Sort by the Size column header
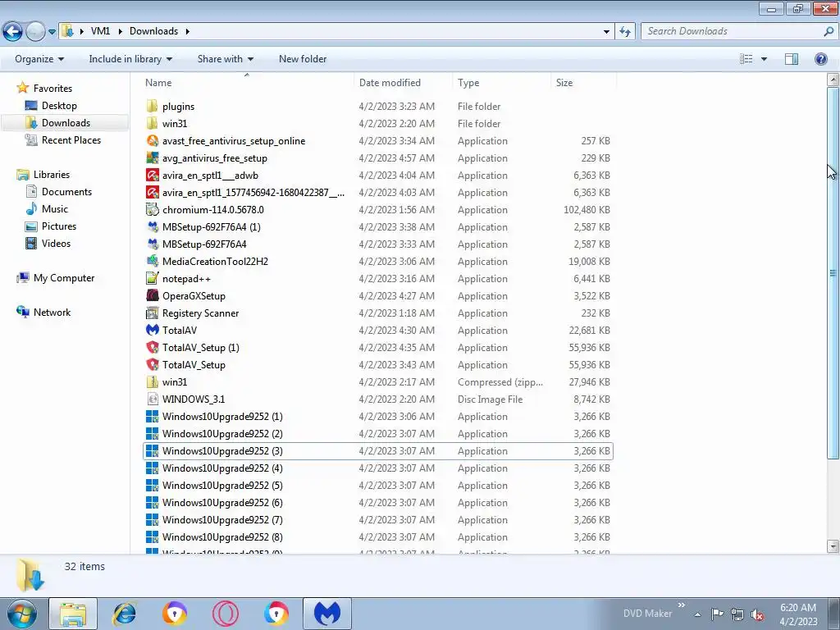Viewport: 840px width, 630px height. (564, 83)
